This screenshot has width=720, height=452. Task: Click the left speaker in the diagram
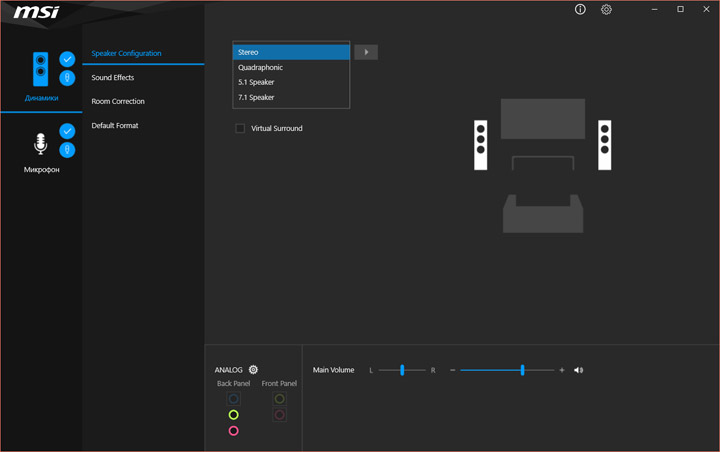480,145
